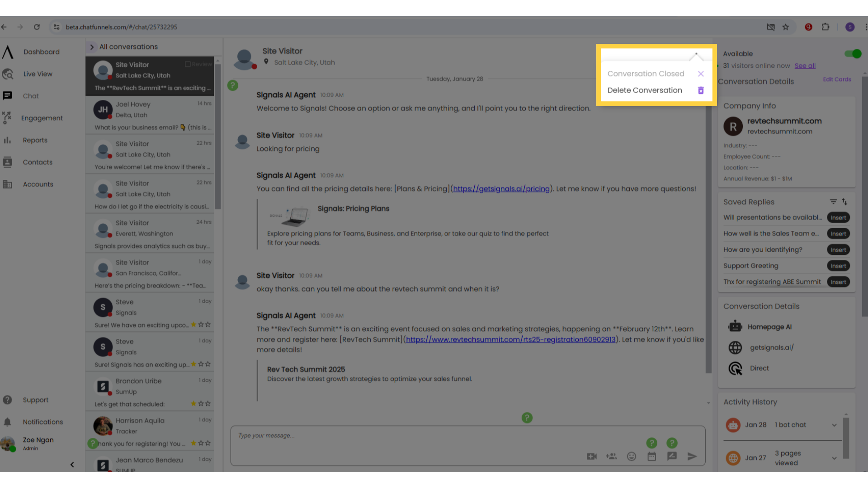The width and height of the screenshot is (868, 488).
Task: Expand the Jan 28 bot chat activity
Action: coord(834,425)
